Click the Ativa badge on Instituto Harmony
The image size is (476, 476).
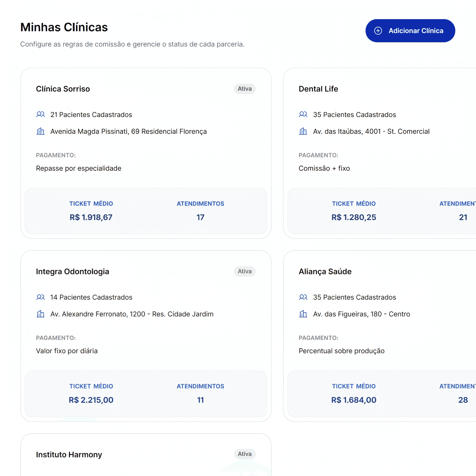click(245, 454)
